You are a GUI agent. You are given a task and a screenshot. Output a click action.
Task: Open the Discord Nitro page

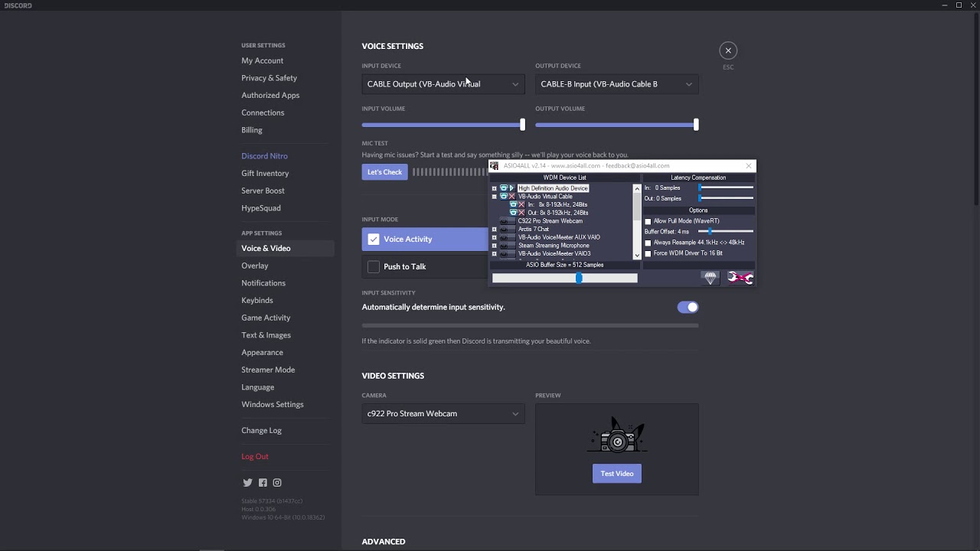(265, 156)
